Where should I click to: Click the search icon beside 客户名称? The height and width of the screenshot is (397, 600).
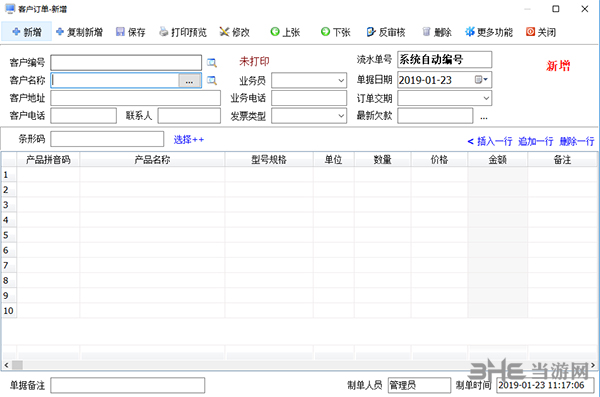pyautogui.click(x=212, y=80)
